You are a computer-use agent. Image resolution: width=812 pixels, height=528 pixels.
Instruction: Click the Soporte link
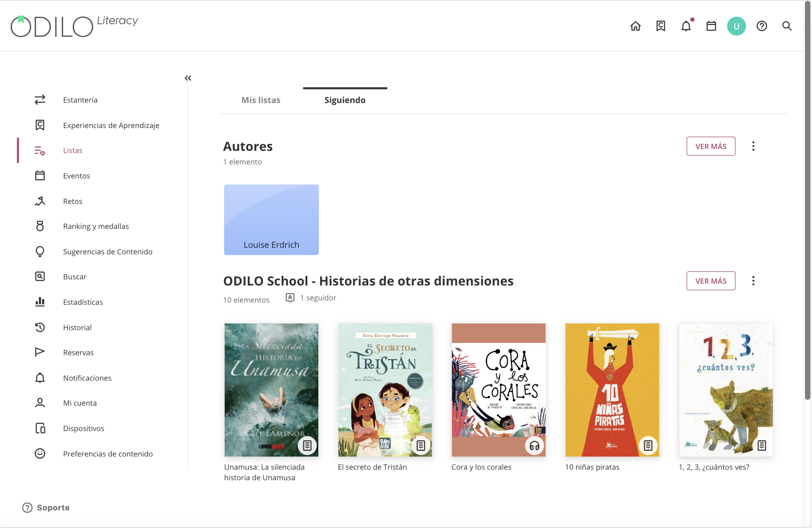[46, 507]
